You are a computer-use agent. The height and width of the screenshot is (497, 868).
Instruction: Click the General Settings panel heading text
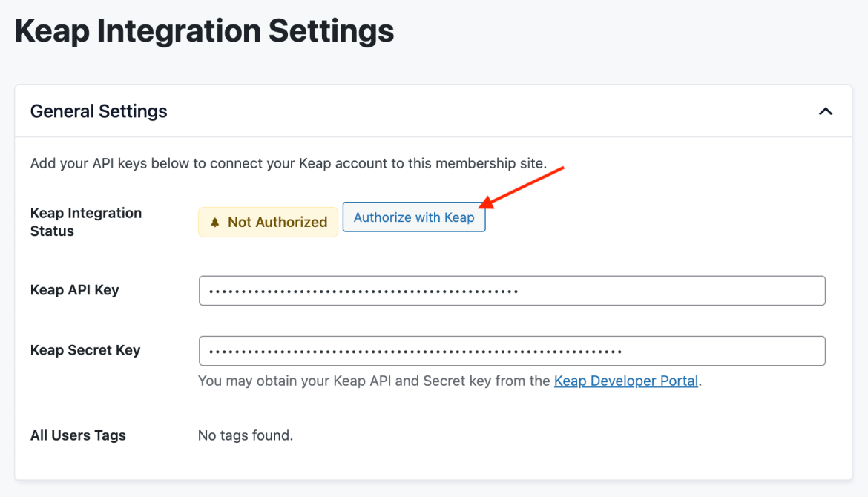[98, 111]
